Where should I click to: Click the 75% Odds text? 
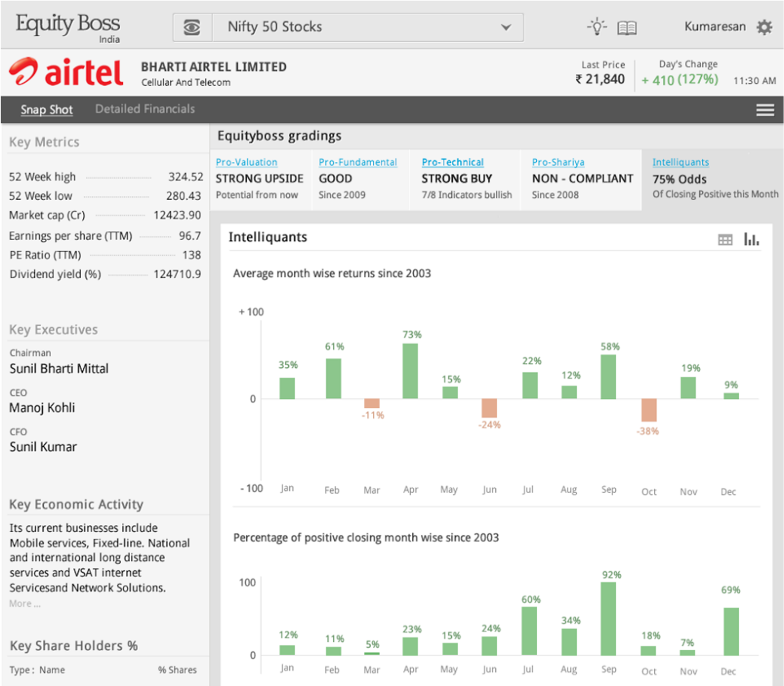pyautogui.click(x=679, y=179)
